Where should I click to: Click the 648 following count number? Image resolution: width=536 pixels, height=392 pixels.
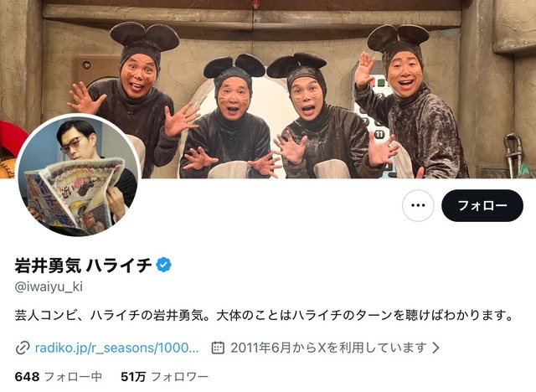point(27,377)
